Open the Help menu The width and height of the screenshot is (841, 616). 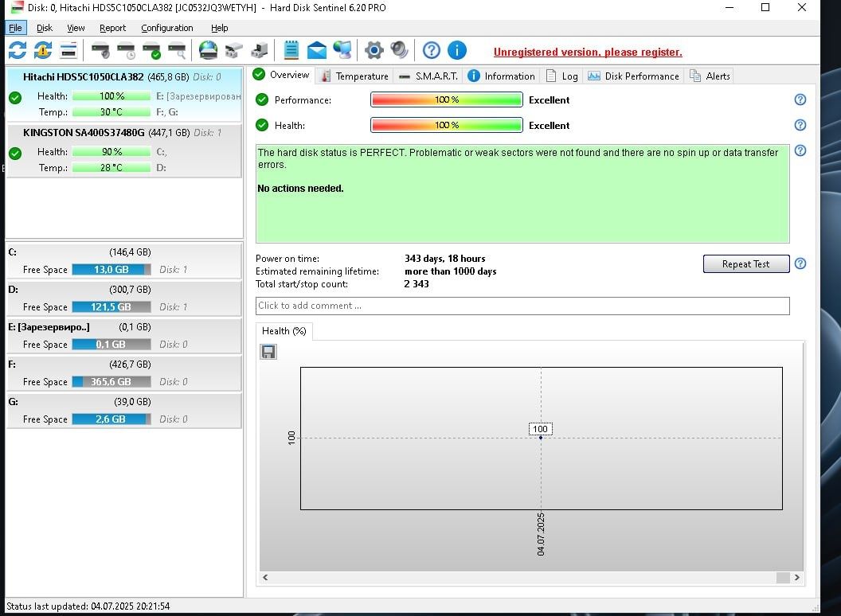coord(219,28)
